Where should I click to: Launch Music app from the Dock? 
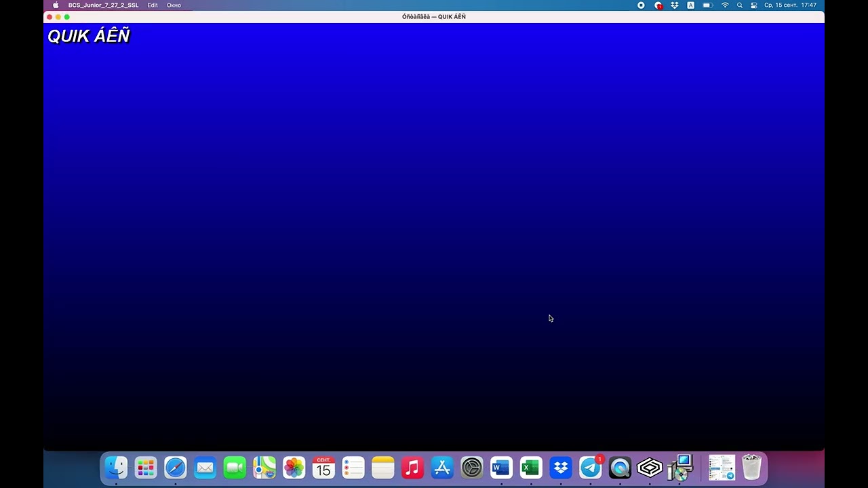412,468
